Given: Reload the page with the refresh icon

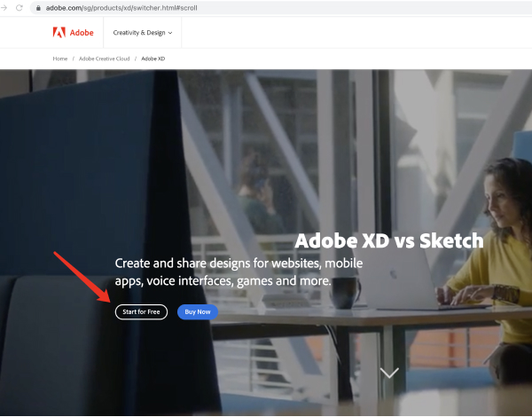Looking at the screenshot, I should point(20,7).
